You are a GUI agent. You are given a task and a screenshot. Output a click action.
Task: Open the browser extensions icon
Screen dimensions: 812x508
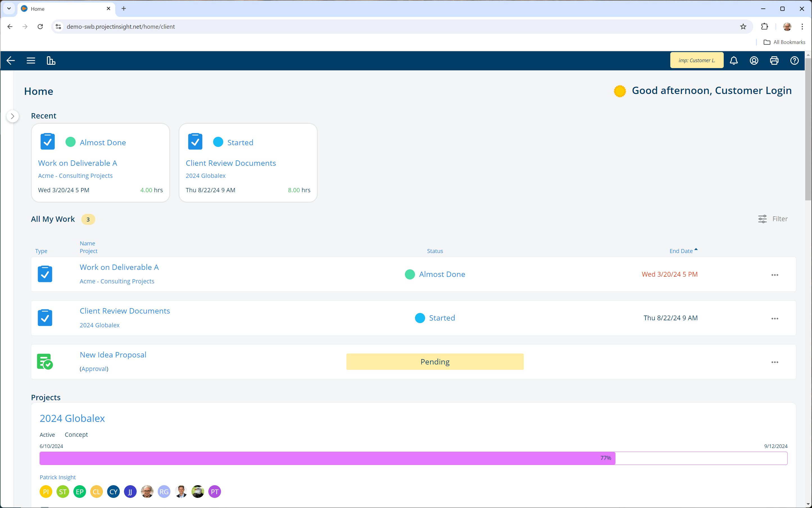pos(765,26)
